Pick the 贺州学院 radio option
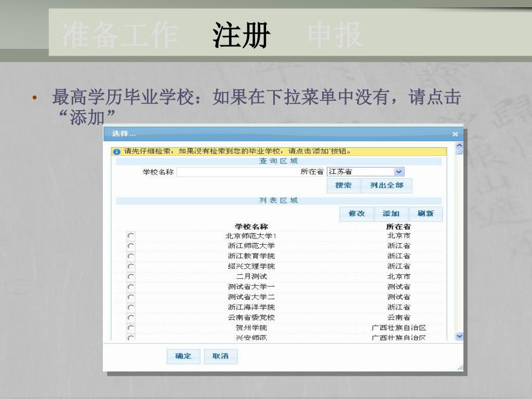The image size is (532, 399). click(130, 328)
